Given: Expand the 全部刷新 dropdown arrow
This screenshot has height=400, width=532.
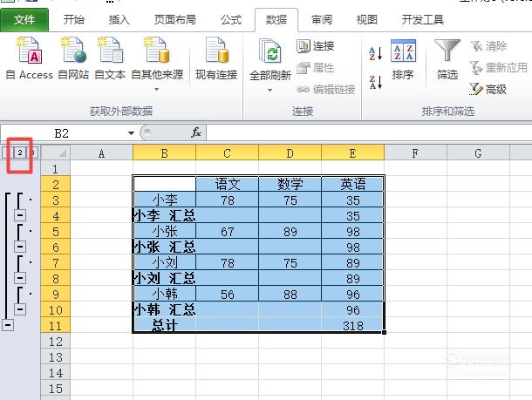Looking at the screenshot, I should pyautogui.click(x=270, y=90).
